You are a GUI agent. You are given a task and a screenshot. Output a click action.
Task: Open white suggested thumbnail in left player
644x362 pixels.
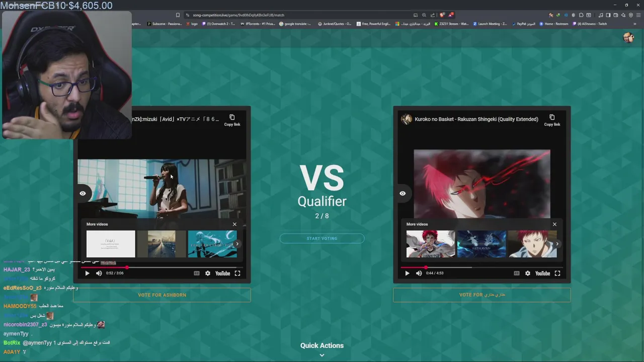pyautogui.click(x=111, y=244)
